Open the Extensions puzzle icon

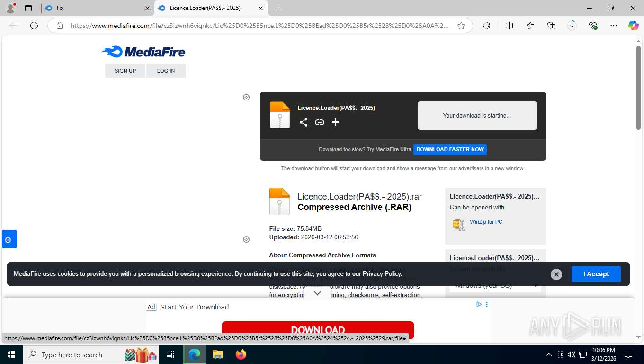[486, 26]
